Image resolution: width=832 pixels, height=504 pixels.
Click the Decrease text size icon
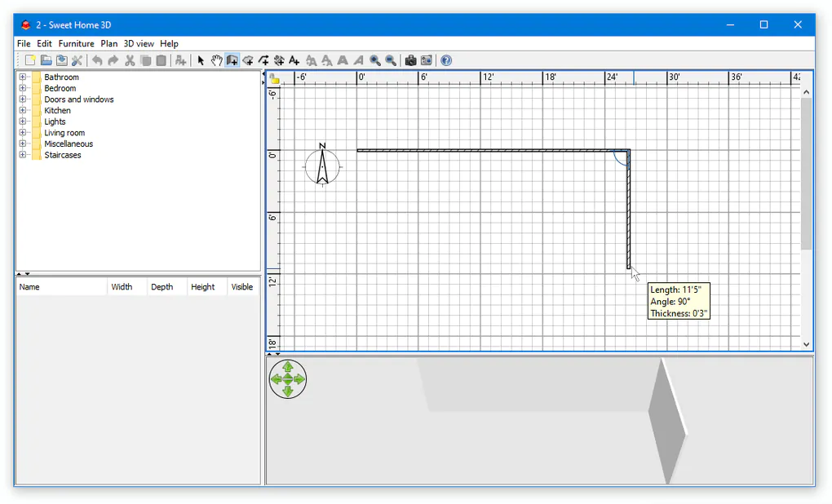coord(327,60)
